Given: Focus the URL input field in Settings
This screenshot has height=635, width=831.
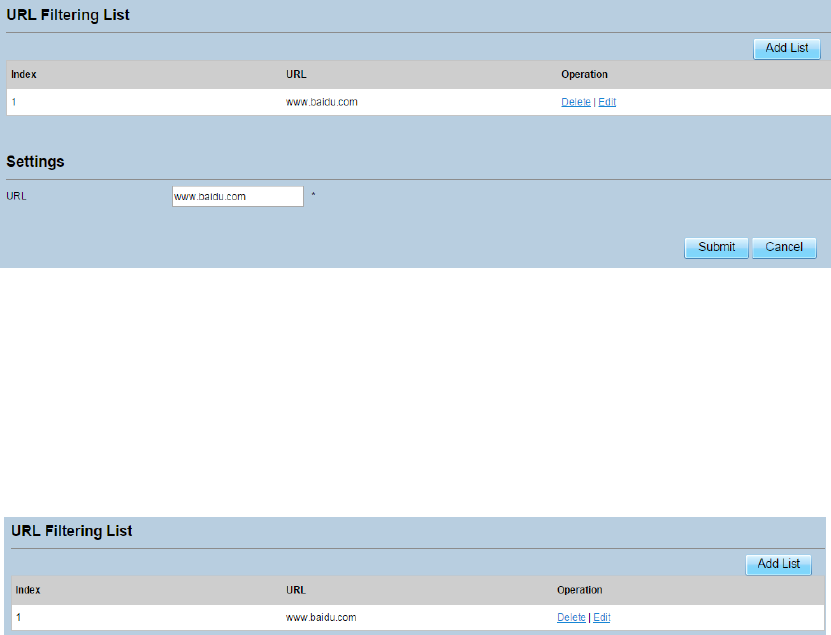Looking at the screenshot, I should point(238,196).
